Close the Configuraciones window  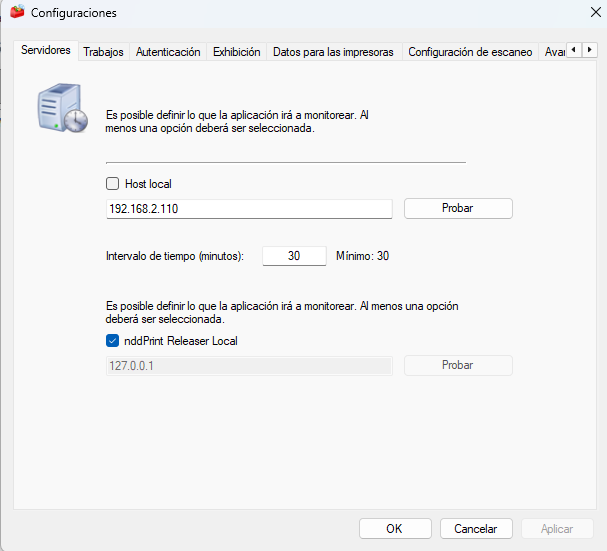coord(596,12)
